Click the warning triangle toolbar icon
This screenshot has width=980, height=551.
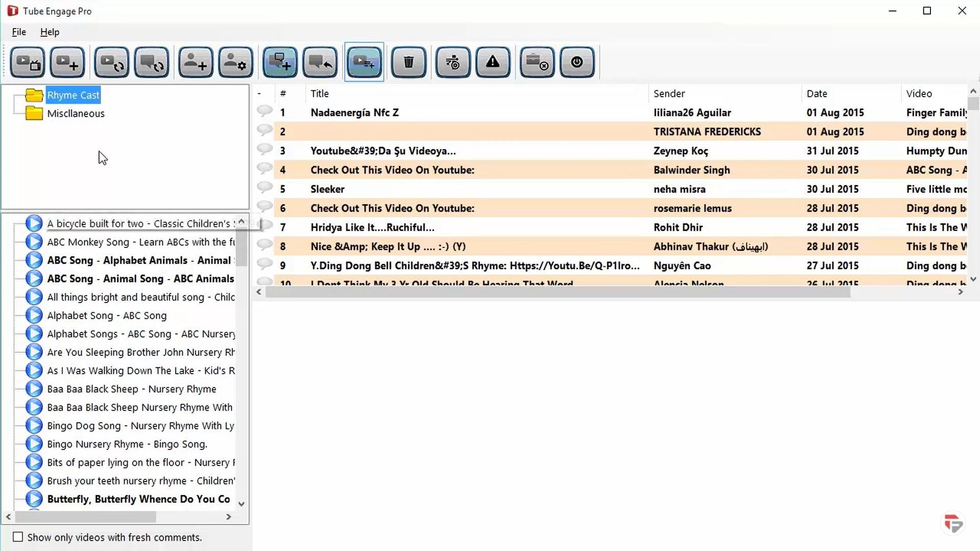tap(493, 62)
